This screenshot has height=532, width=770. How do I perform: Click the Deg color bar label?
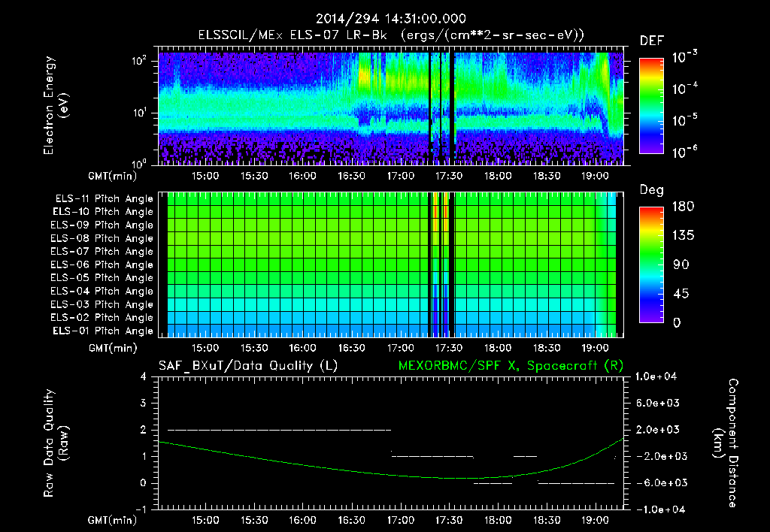pyautogui.click(x=652, y=190)
